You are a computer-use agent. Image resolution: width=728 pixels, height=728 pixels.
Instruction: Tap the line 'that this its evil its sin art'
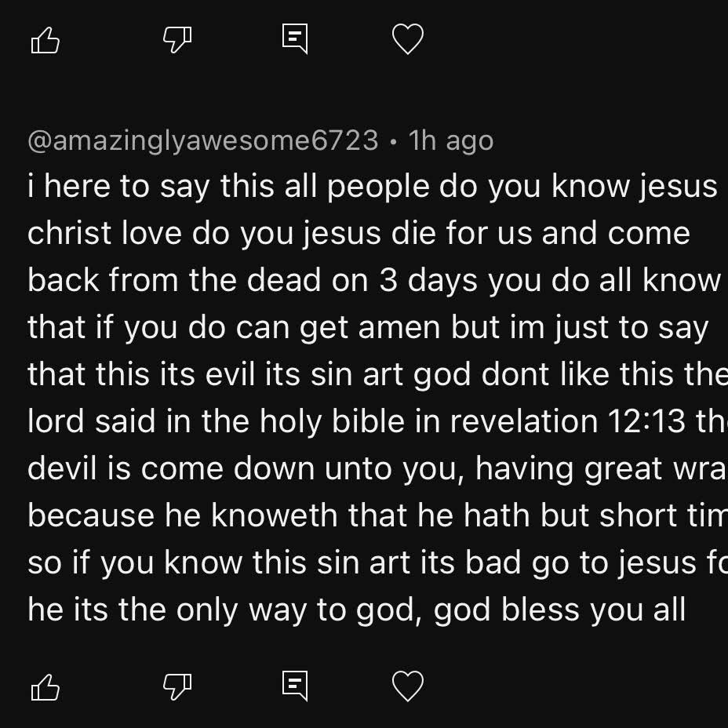point(377,375)
